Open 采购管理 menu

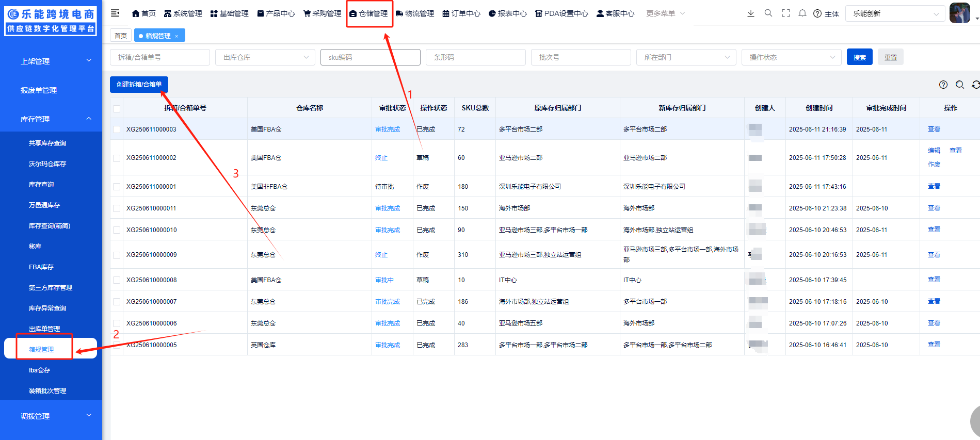(322, 13)
